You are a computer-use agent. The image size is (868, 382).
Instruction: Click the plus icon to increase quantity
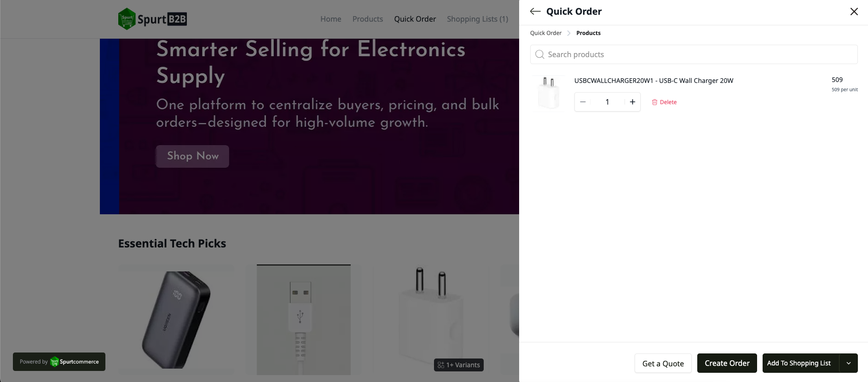click(x=632, y=102)
